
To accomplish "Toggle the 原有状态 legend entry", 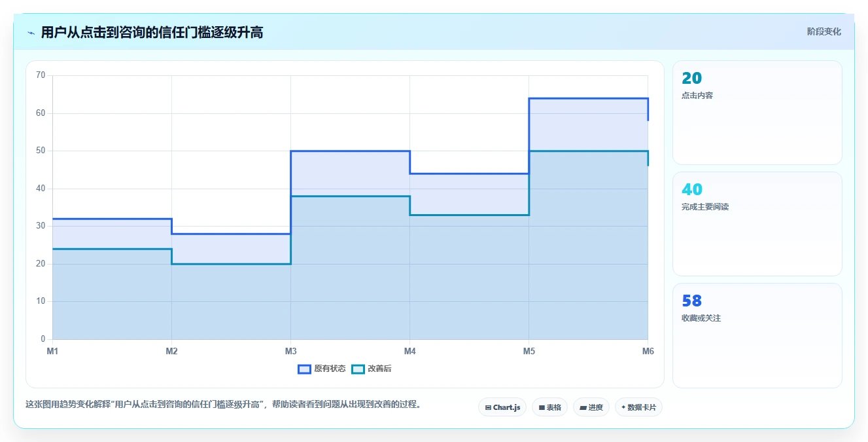I will click(321, 369).
